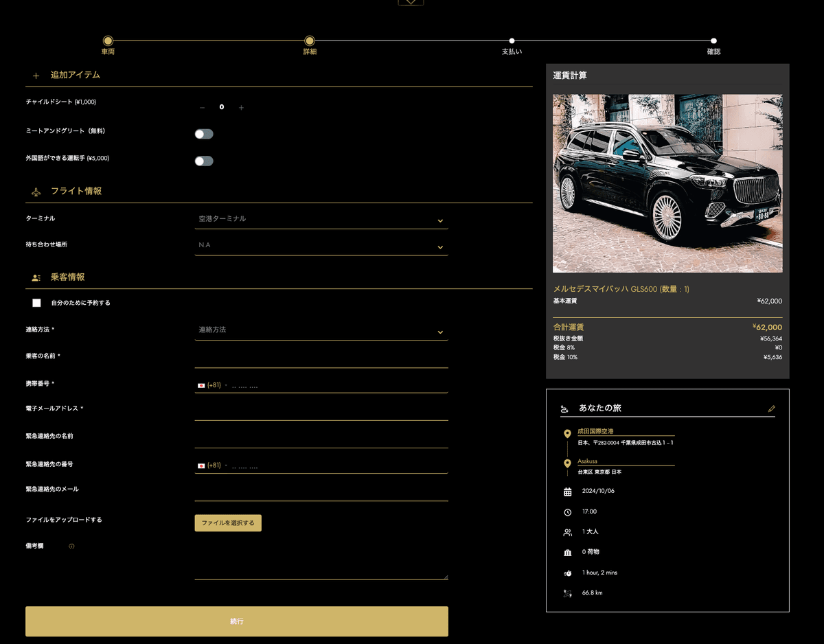Click the minus icon beside チャイルドシート
This screenshot has width=824, height=644.
(202, 108)
